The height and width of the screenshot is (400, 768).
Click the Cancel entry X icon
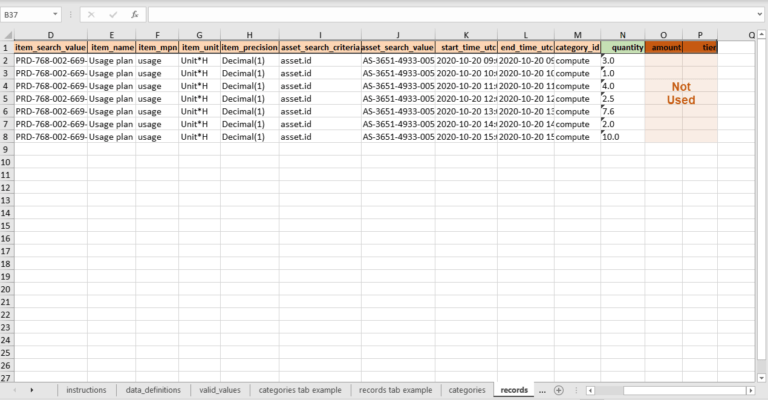[x=91, y=15]
